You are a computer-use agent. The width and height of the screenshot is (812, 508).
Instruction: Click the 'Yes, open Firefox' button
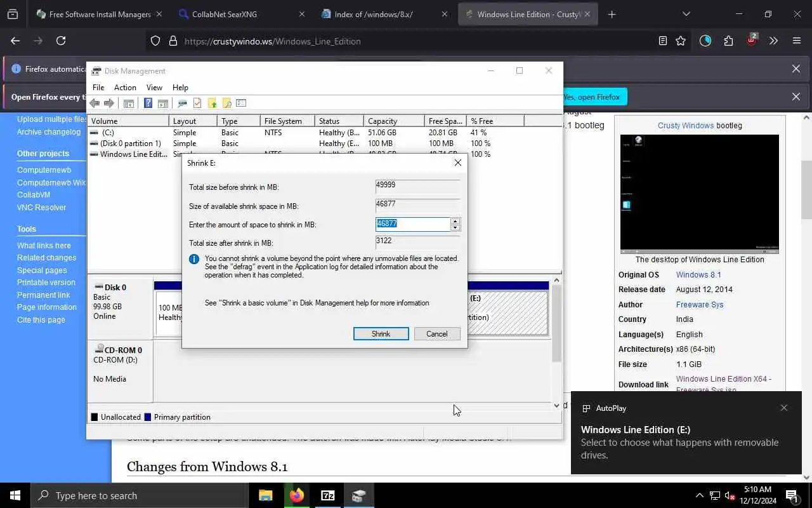(593, 97)
